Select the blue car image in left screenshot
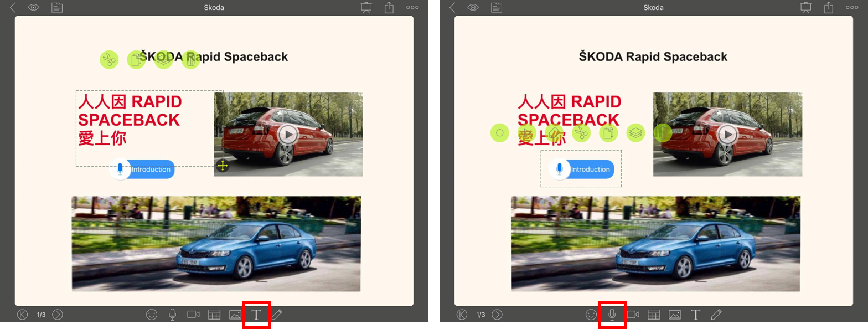The height and width of the screenshot is (329, 868). (216, 244)
